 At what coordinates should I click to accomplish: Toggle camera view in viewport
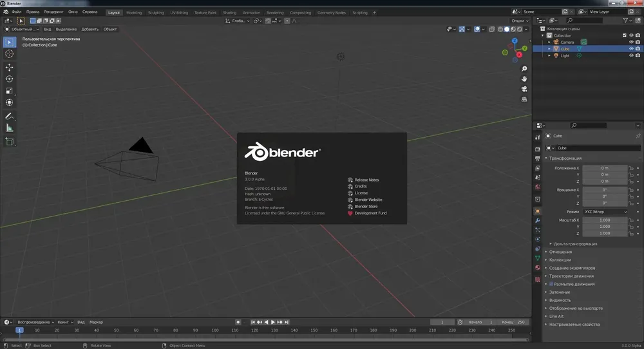click(524, 89)
